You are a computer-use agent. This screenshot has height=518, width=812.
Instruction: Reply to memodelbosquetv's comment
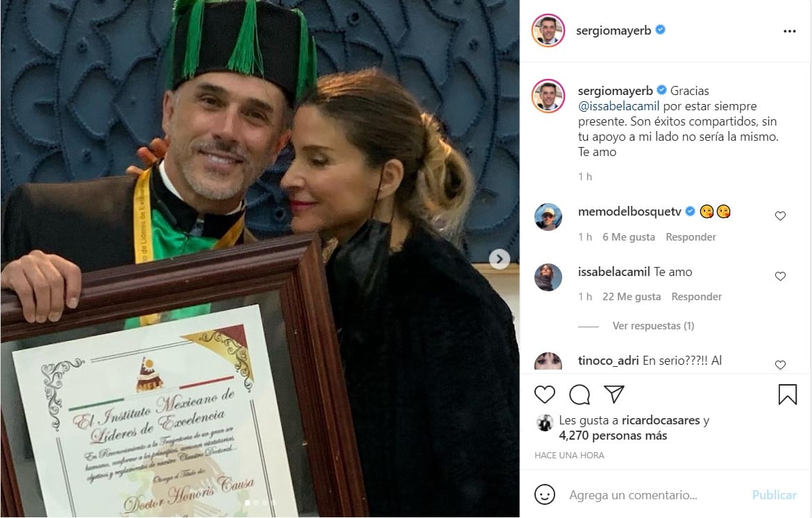click(x=691, y=237)
